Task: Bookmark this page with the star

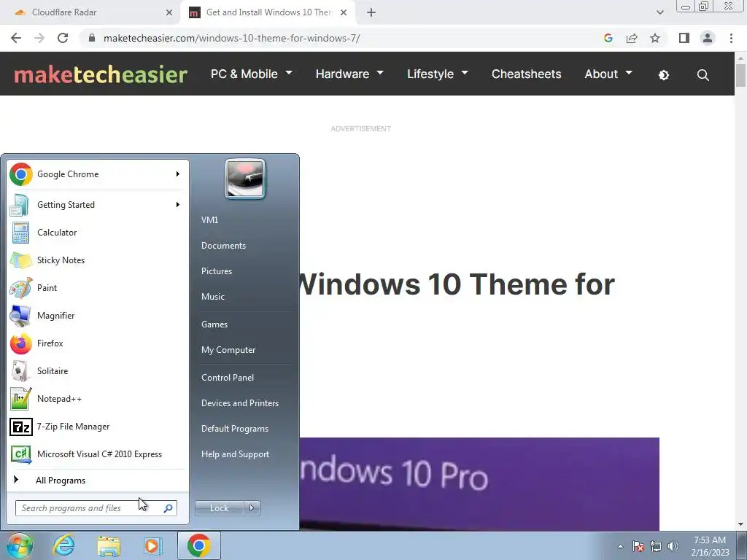Action: [655, 38]
